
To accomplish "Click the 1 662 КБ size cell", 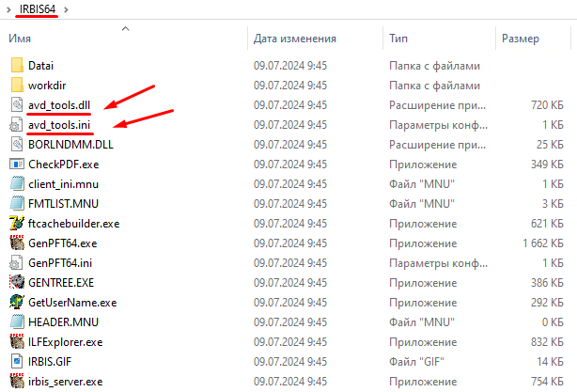I will pyautogui.click(x=543, y=243).
